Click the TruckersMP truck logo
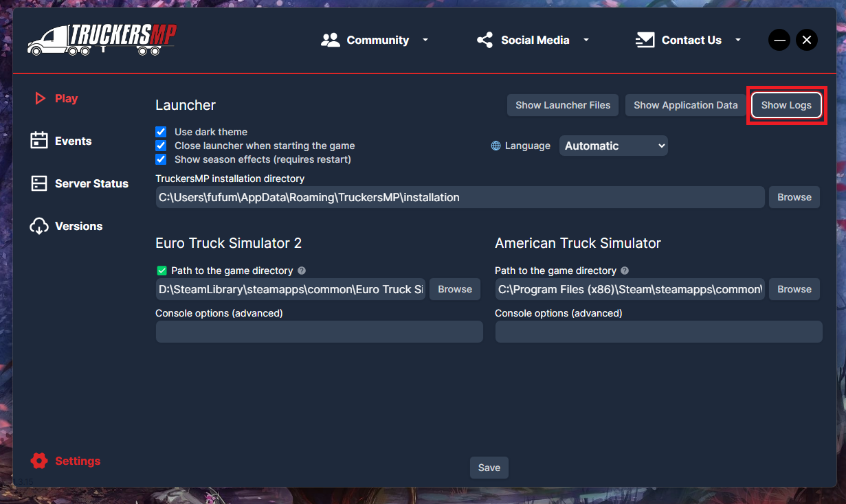 point(102,40)
